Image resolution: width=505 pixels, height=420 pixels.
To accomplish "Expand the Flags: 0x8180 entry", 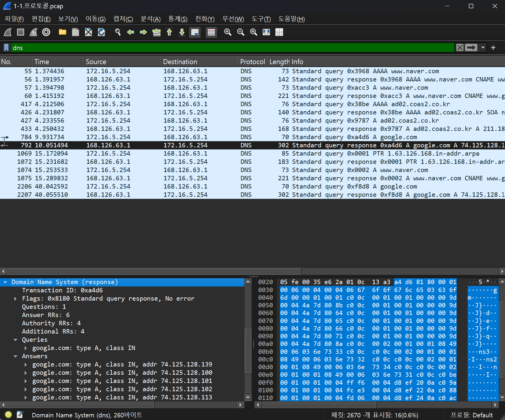I will pyautogui.click(x=15, y=299).
